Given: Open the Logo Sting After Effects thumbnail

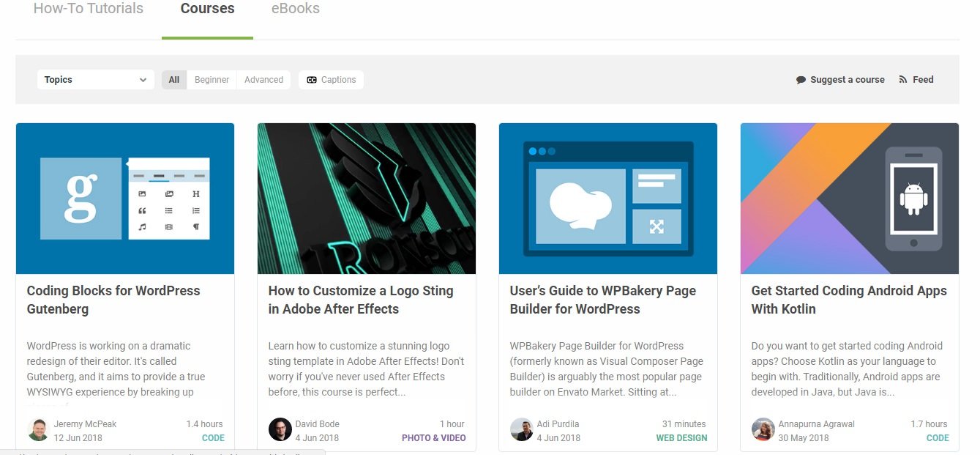Looking at the screenshot, I should tap(367, 199).
